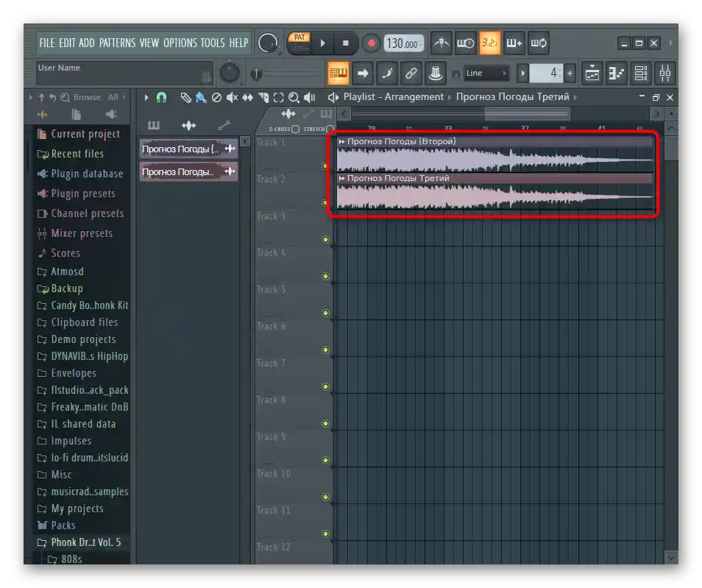Open the piano roll view icon
This screenshot has width=702, height=588.
616,73
